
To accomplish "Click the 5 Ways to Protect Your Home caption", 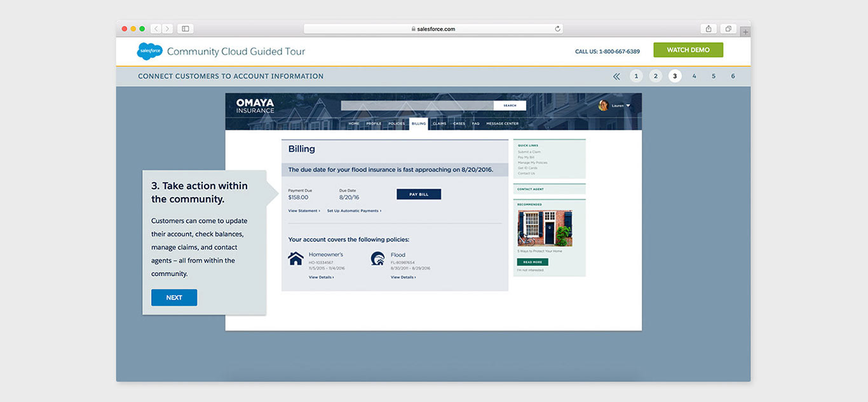I will point(539,251).
